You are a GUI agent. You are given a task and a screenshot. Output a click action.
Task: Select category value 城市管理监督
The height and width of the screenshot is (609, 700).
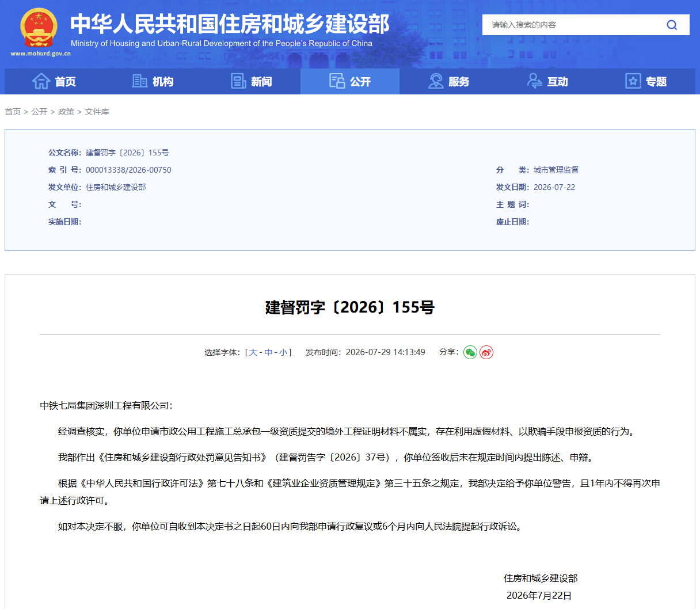coord(556,170)
